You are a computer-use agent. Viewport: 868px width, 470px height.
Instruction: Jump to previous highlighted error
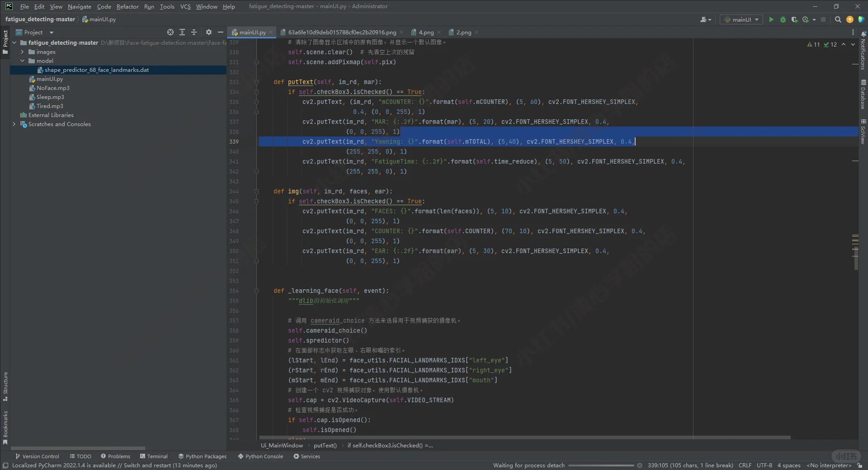coord(844,44)
